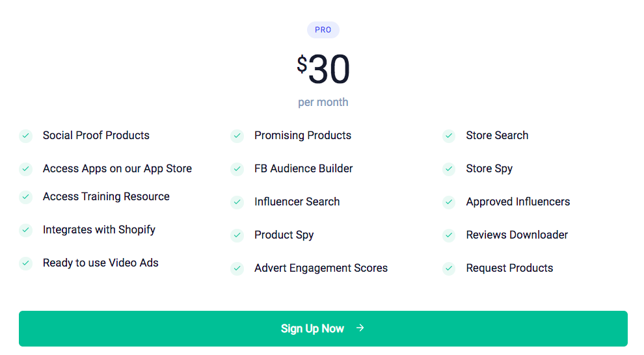Image resolution: width=644 pixels, height=355 pixels.
Task: Click the Integrates with Shopify feature text
Action: tap(99, 230)
